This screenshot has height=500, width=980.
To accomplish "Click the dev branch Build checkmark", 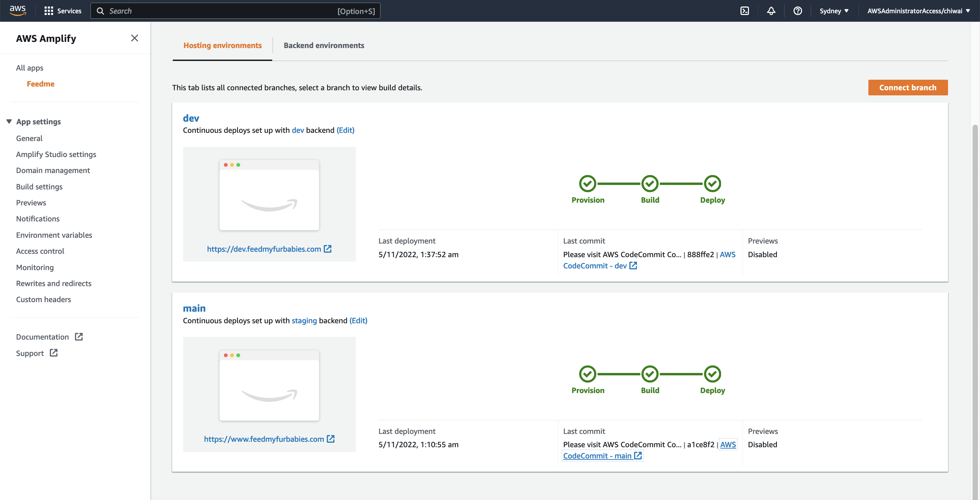I will [650, 184].
